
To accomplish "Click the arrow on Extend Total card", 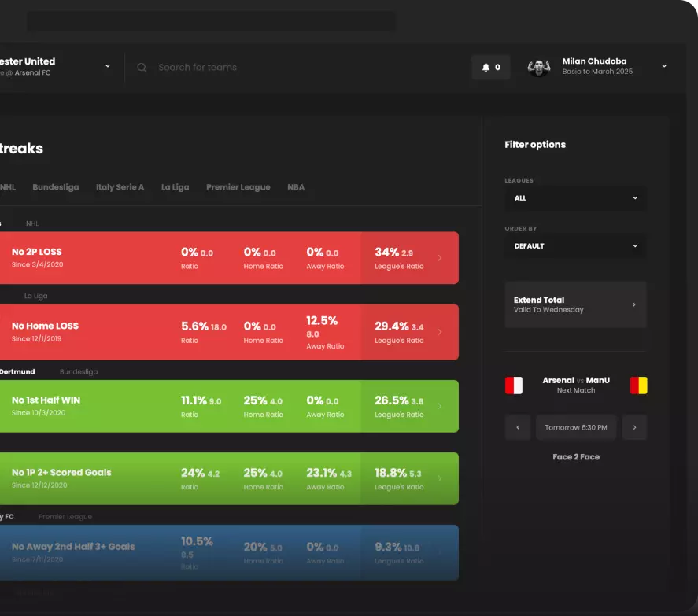I will click(x=634, y=305).
